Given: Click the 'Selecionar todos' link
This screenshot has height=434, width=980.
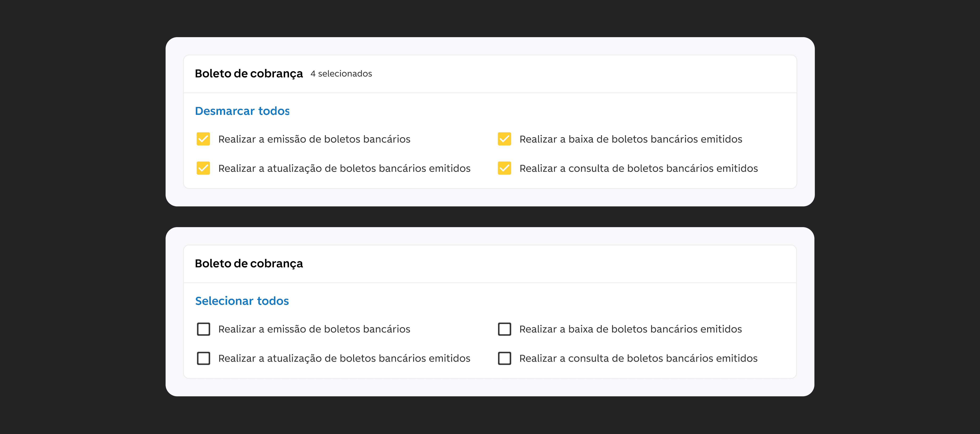Looking at the screenshot, I should pos(242,301).
